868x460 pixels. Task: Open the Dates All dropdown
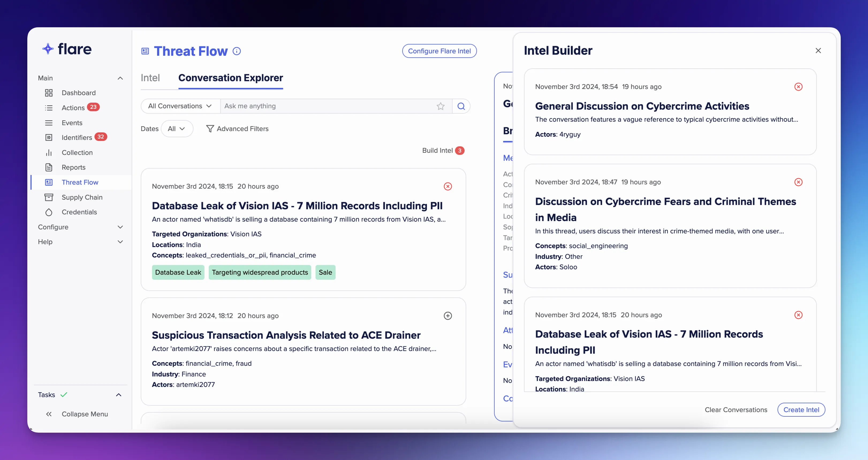click(177, 129)
